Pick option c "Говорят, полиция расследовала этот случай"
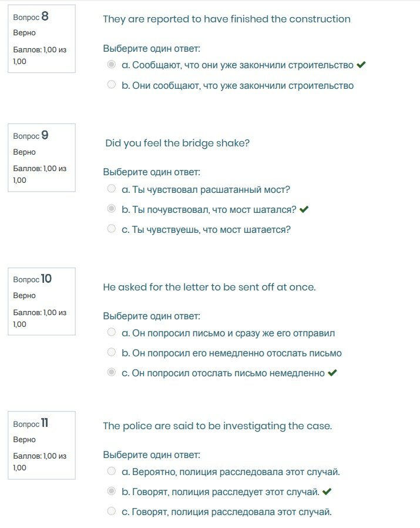This screenshot has height=528, width=420. tap(112, 511)
